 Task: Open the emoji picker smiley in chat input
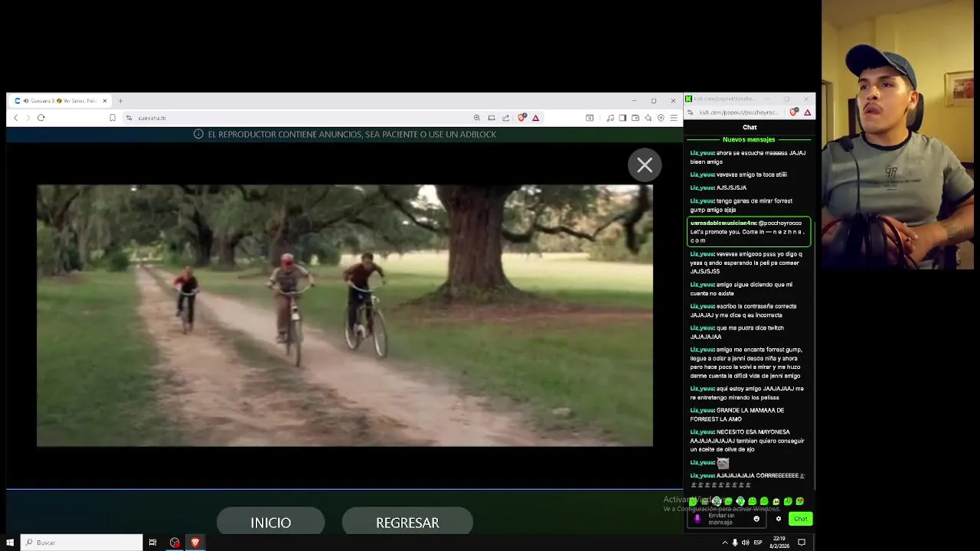tap(756, 519)
